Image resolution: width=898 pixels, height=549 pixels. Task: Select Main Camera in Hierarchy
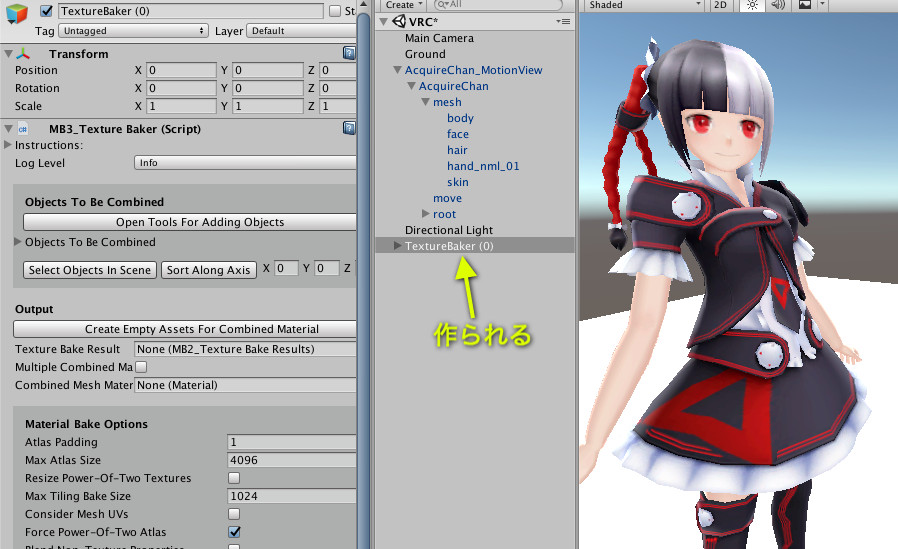(x=439, y=38)
